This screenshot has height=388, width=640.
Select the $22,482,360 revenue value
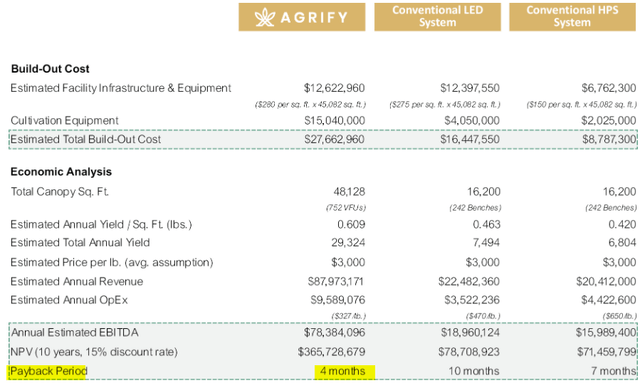tap(469, 282)
